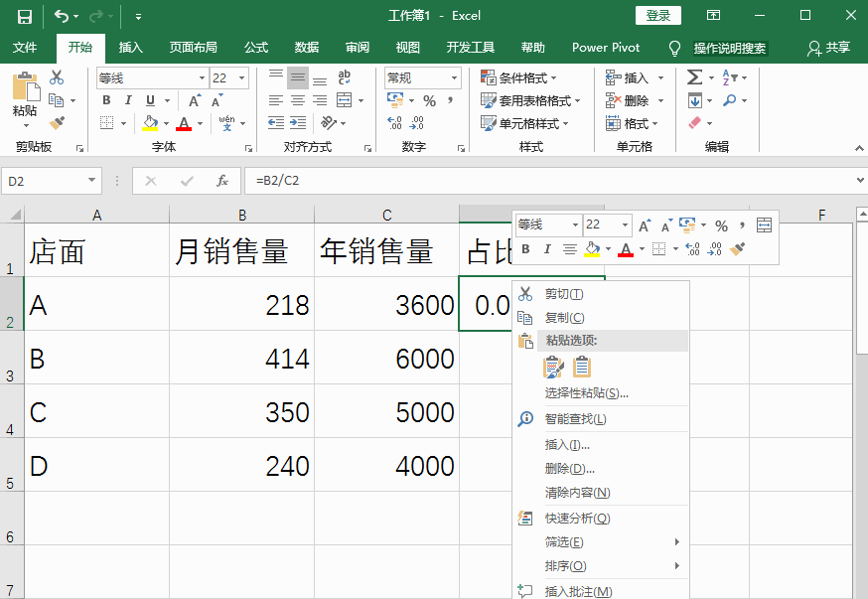Screen dimensions: 868x599
Task: Expand the Name Box dropdown arrow
Action: tap(92, 181)
